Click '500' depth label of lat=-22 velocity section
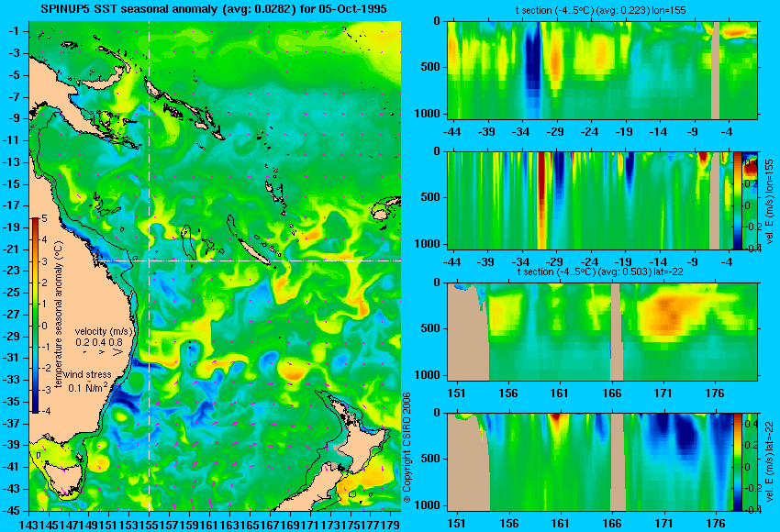780x532 pixels. (x=429, y=459)
